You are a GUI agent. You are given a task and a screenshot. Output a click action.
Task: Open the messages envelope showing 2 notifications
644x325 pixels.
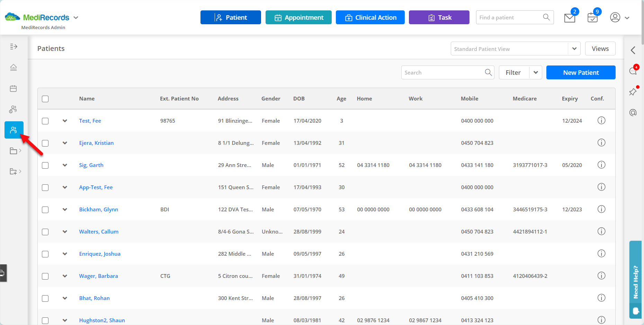570,17
